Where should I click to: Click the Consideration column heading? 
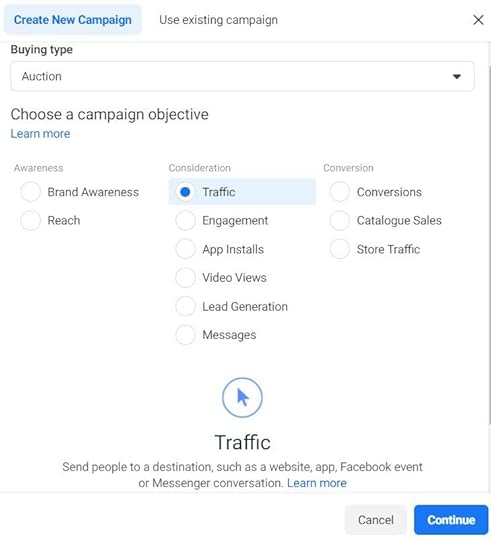coord(200,168)
